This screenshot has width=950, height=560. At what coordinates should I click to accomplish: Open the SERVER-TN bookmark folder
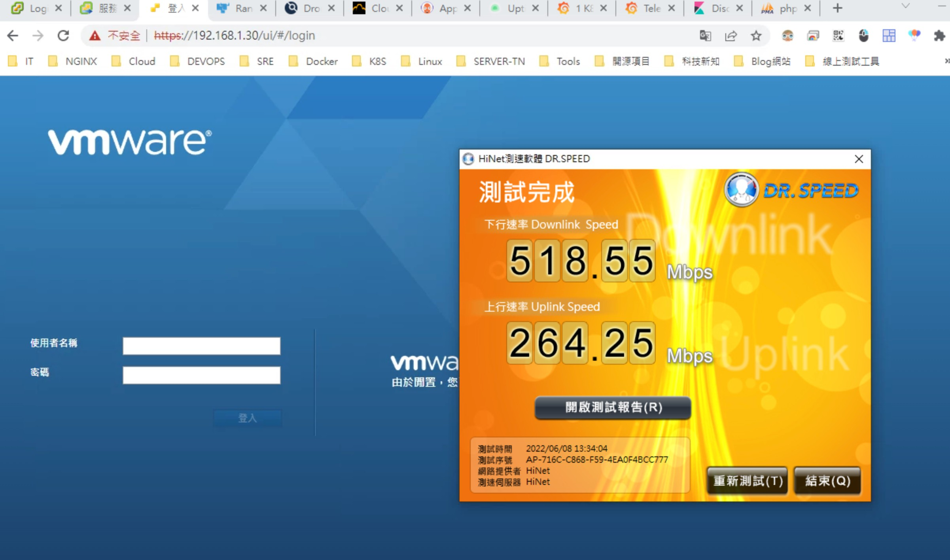pos(491,61)
